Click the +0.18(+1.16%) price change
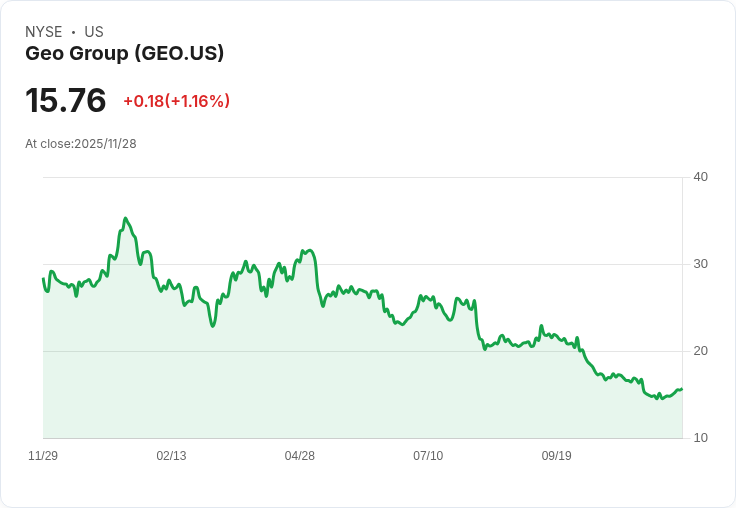Viewport: 736px width, 508px height. (177, 101)
